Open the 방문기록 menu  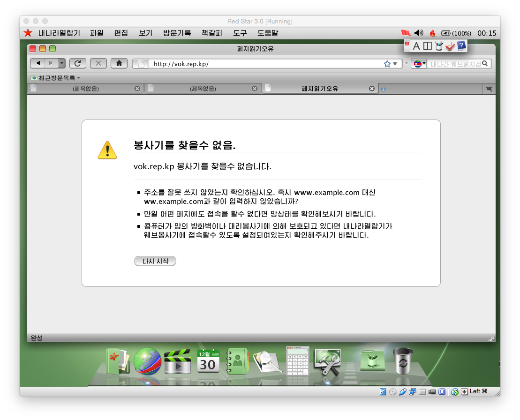pyautogui.click(x=177, y=33)
